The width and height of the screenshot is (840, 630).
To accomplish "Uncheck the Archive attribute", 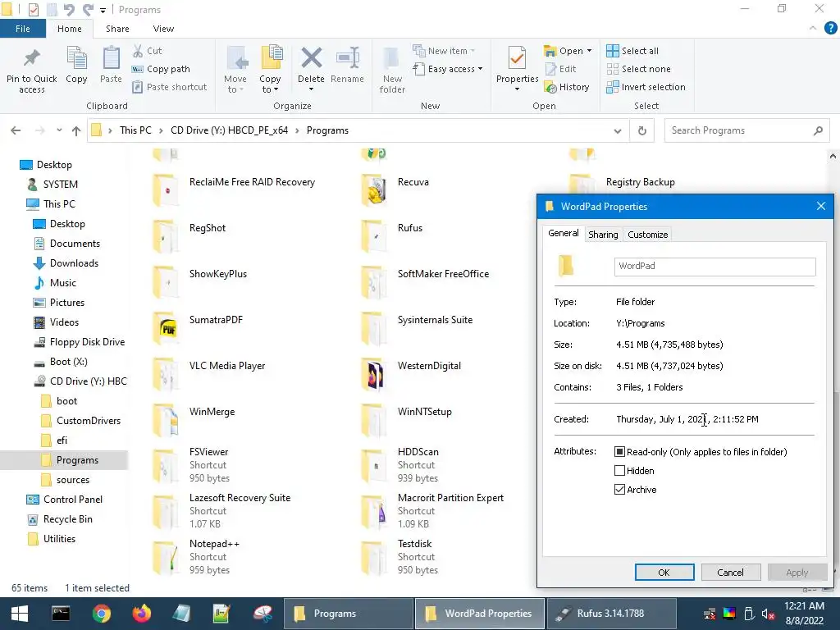I will click(620, 490).
